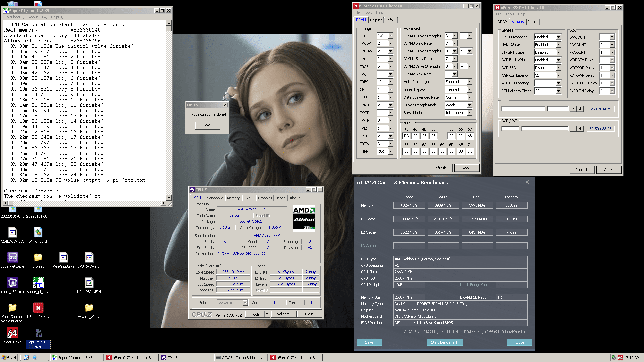Click the TREF value field
Screen dimensions: 644x362
coord(382,152)
